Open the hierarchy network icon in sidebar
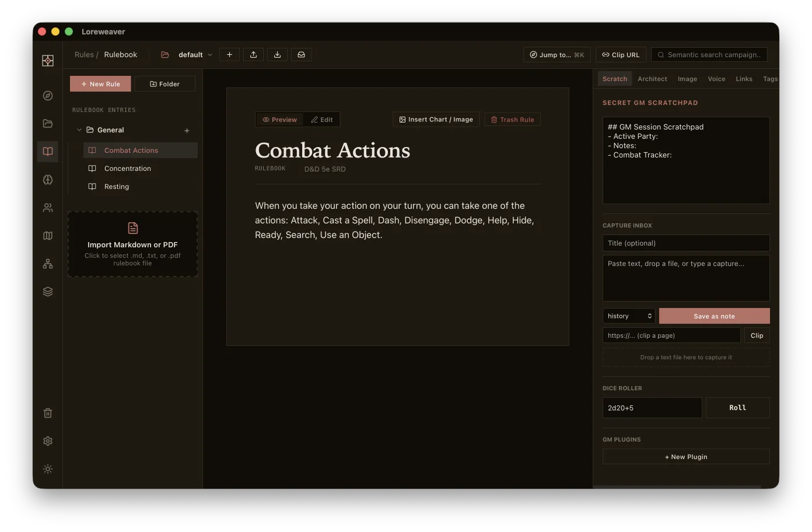The width and height of the screenshot is (812, 532). (48, 264)
